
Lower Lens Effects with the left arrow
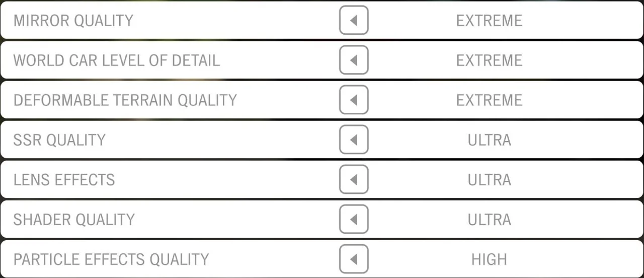tap(354, 179)
